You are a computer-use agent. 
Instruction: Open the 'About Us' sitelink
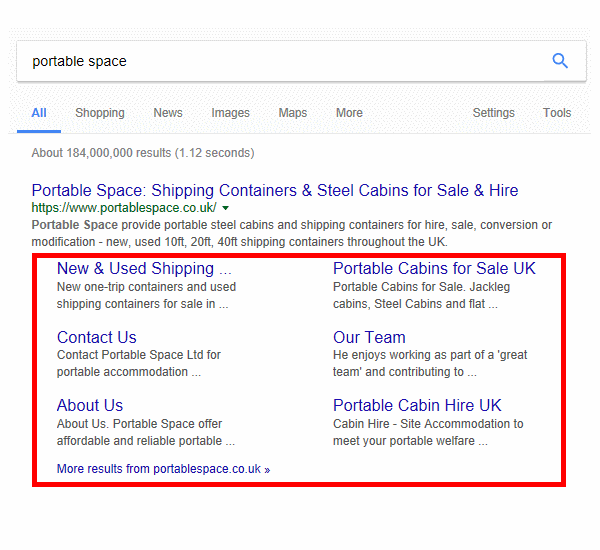point(90,406)
